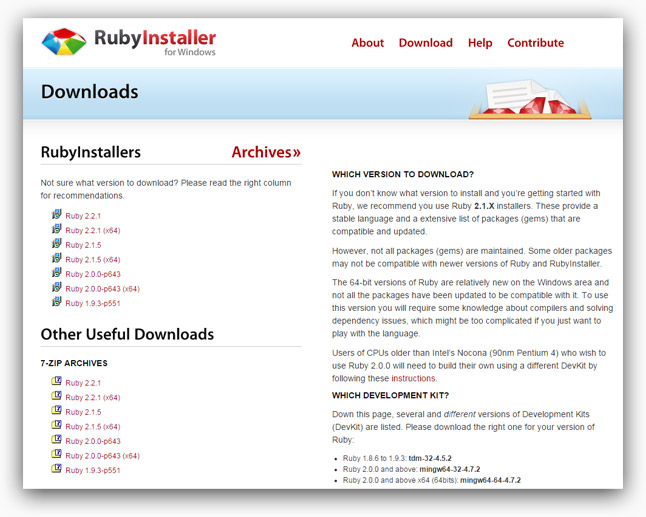Click 7-Zip archive icon beside Ruby 2.1.5
646x517 pixels.
pyautogui.click(x=57, y=411)
